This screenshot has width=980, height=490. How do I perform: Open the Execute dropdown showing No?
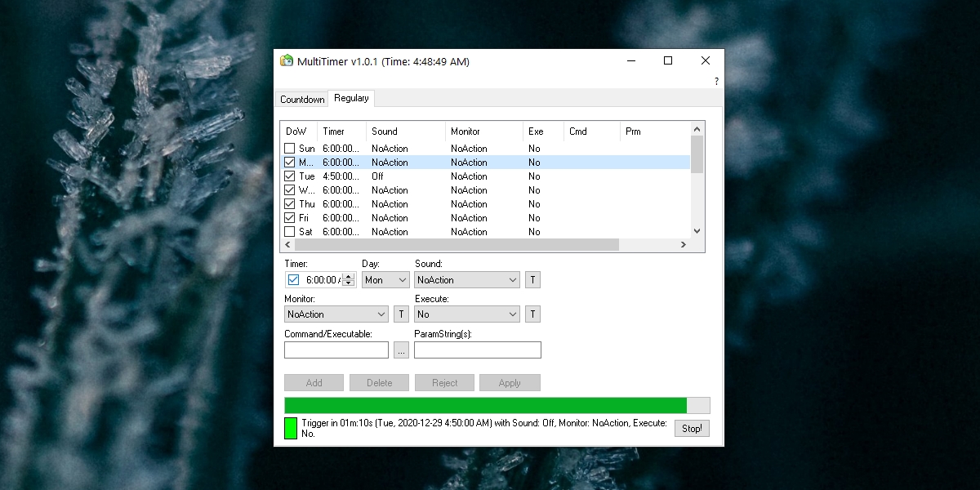[467, 314]
